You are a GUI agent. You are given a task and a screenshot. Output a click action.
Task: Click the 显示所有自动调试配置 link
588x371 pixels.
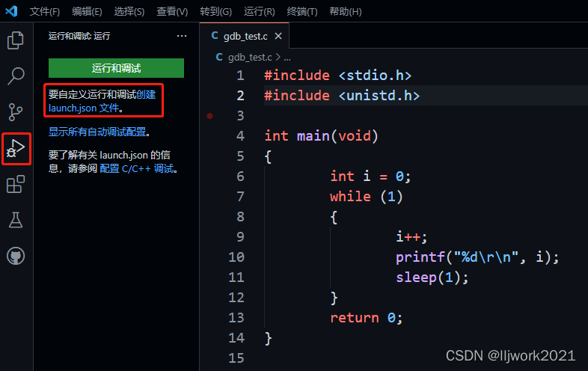pyautogui.click(x=97, y=132)
